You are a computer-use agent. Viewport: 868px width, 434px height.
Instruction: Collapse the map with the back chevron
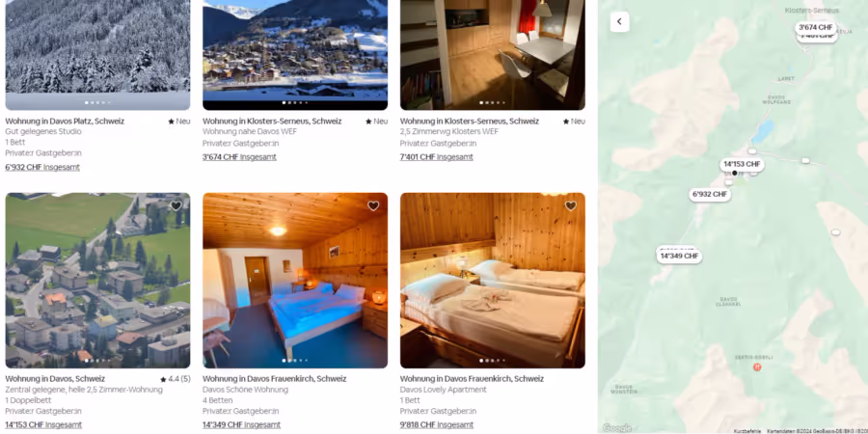pyautogui.click(x=619, y=21)
